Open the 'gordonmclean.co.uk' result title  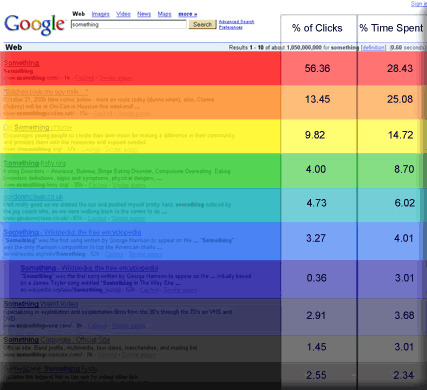(33, 197)
